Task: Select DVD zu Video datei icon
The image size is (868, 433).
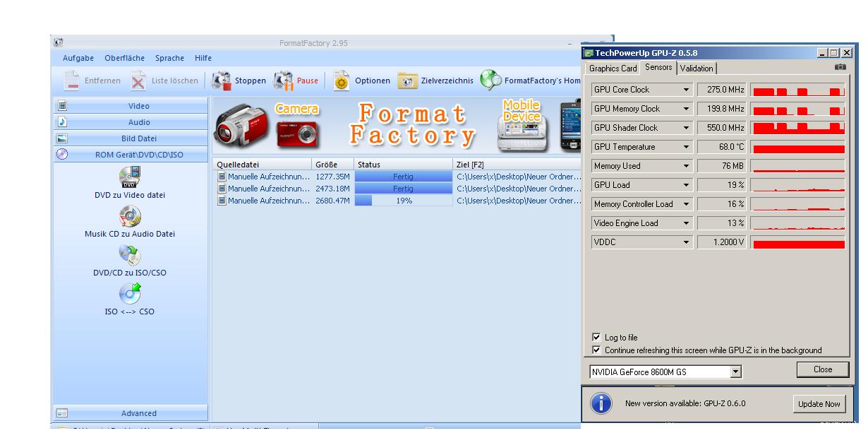Action: coord(130,177)
